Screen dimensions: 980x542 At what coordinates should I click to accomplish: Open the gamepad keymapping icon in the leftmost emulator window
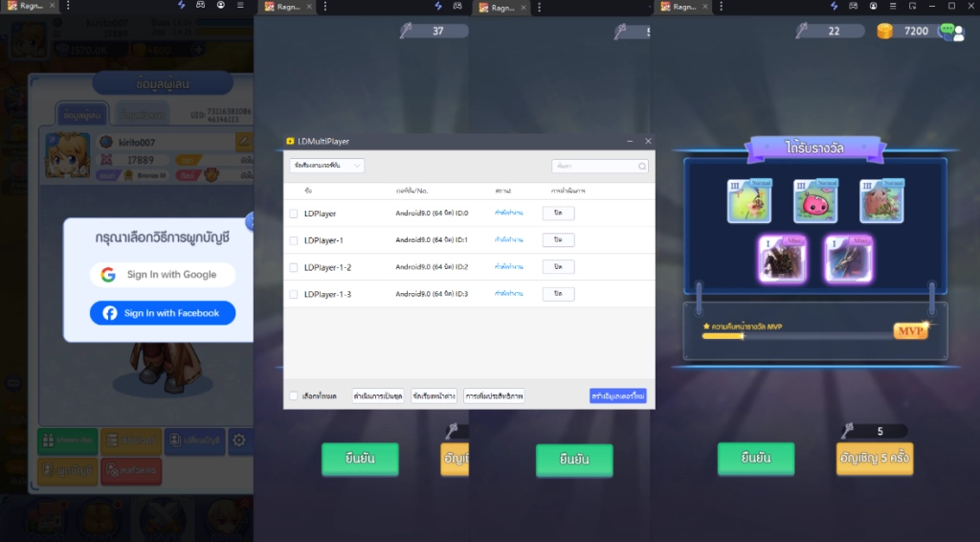pos(201,5)
